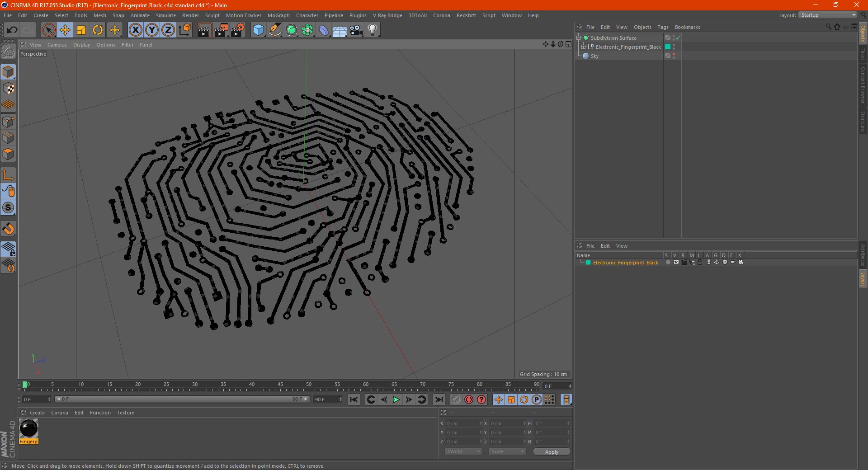Open the array modeling objects icon
The image size is (868, 470).
[307, 30]
